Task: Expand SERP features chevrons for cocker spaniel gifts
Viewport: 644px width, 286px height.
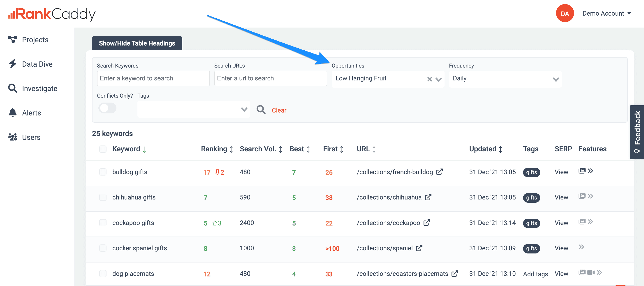Action: (581, 247)
